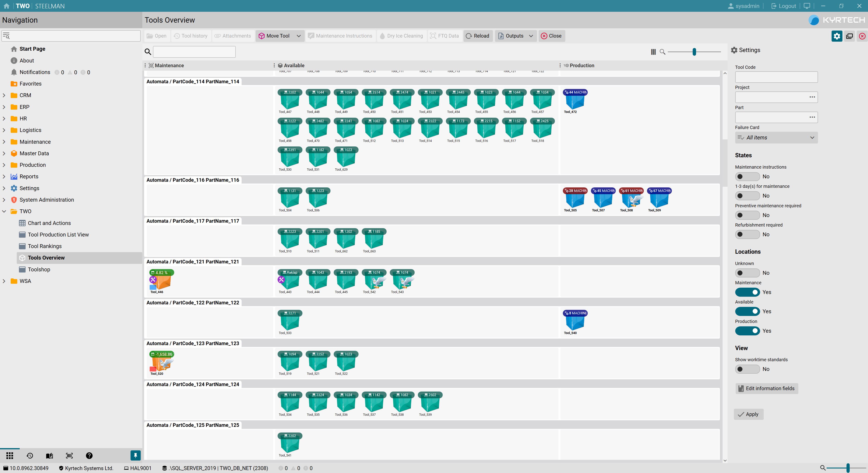Open Tool Rankings in the TWO menu
This screenshot has width=868, height=473.
coord(45,246)
